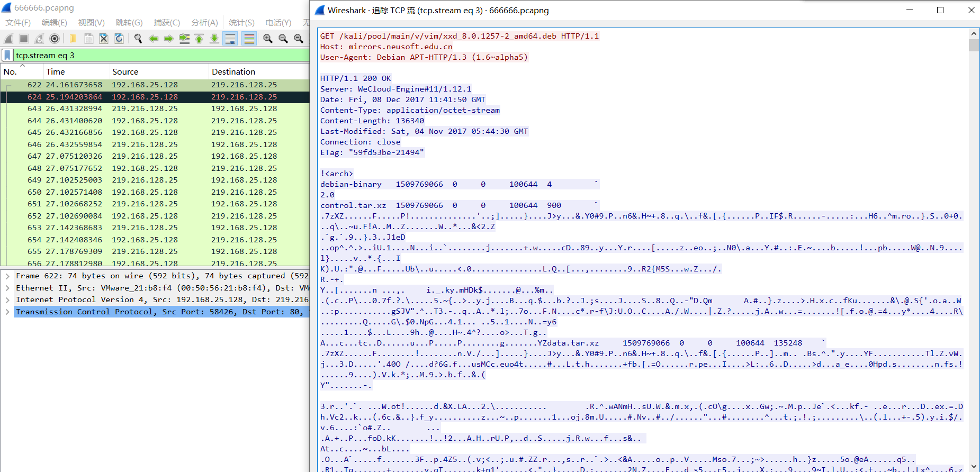Click the stream window scrollbar thumb

[974, 45]
